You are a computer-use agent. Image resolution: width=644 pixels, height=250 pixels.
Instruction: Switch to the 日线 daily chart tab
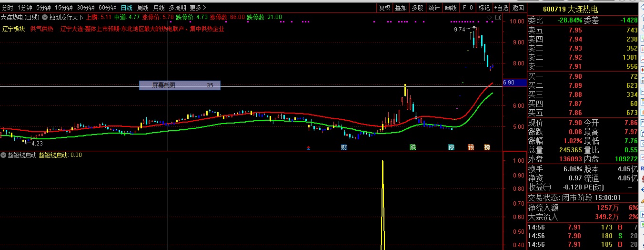[x=127, y=8]
